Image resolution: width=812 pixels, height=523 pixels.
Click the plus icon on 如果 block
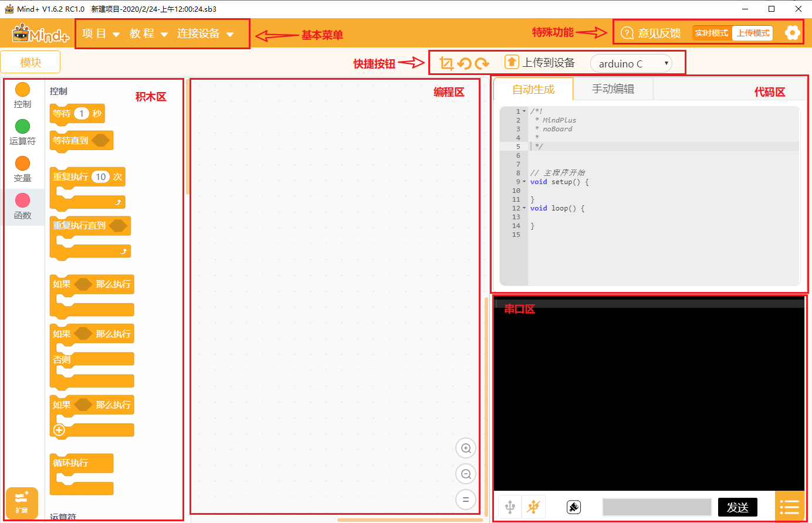coord(59,430)
